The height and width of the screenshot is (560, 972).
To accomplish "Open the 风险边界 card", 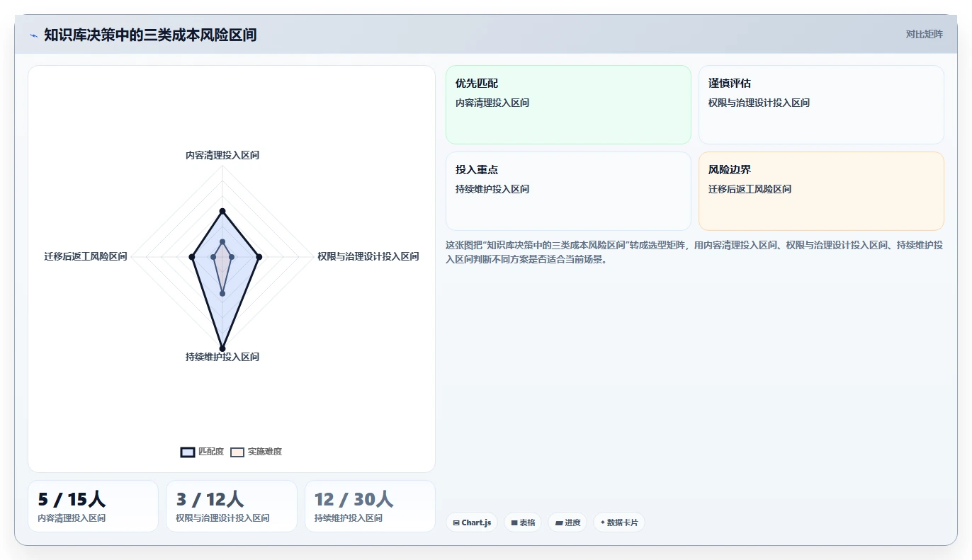I will [x=821, y=191].
